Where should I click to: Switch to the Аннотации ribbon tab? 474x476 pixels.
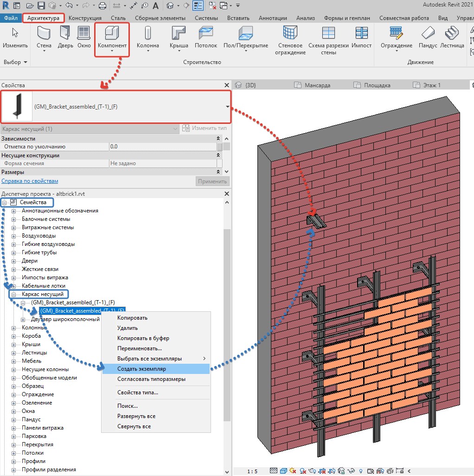pyautogui.click(x=273, y=18)
